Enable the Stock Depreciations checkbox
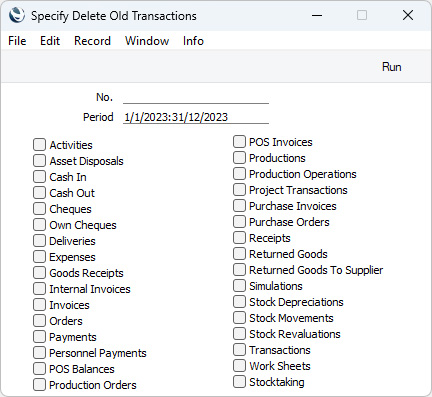Screen dimensions: 432x397 coord(239,302)
